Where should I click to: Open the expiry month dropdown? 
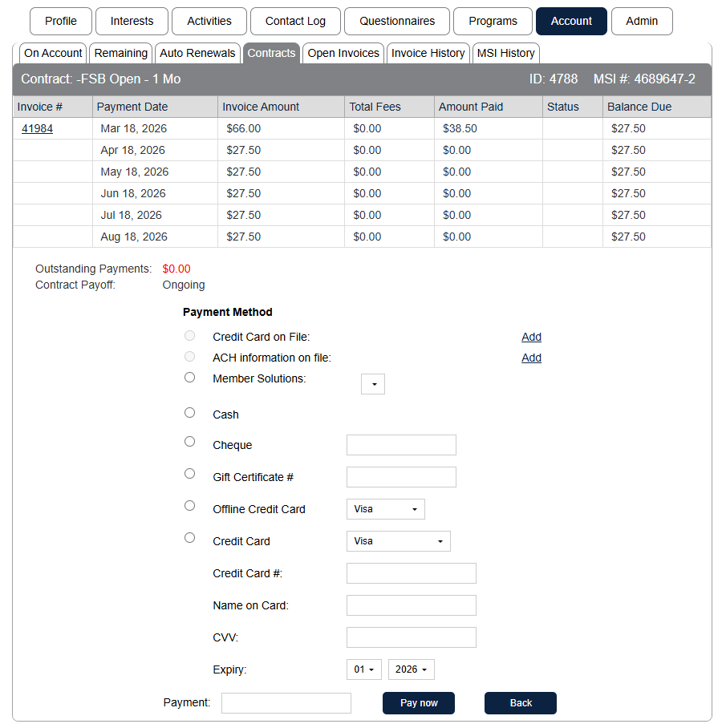click(x=364, y=669)
